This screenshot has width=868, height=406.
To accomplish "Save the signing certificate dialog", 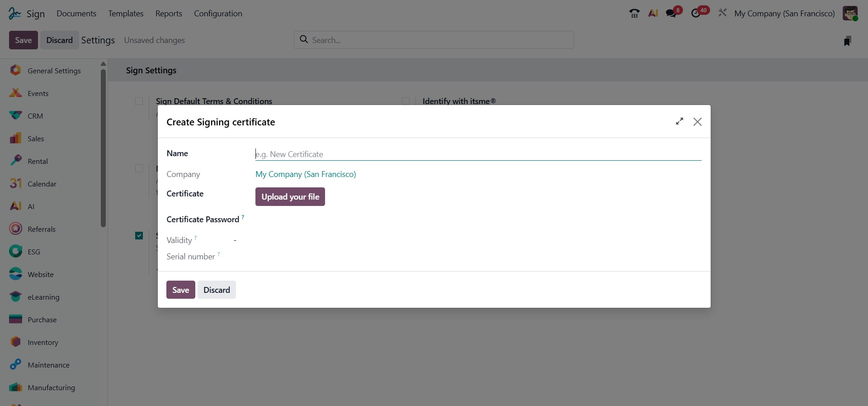I will coord(180,290).
